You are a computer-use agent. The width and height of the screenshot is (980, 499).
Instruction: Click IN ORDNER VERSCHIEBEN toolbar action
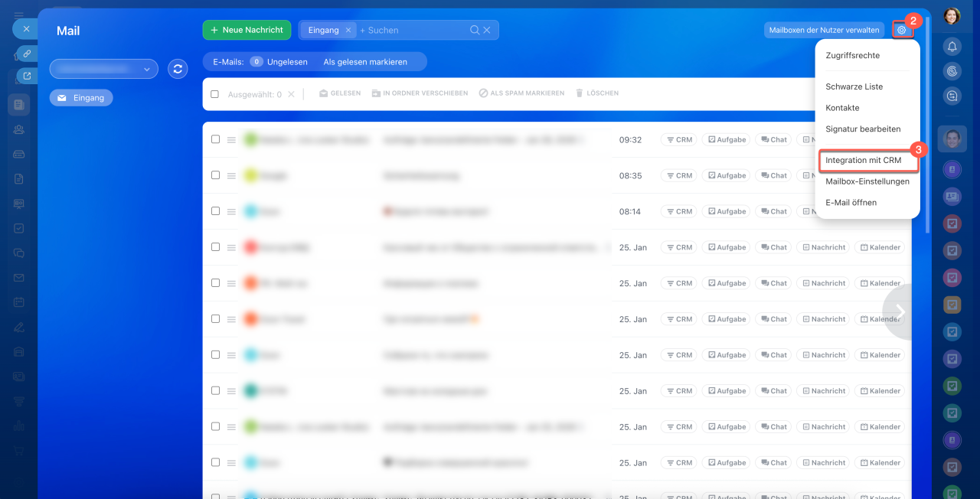click(420, 93)
